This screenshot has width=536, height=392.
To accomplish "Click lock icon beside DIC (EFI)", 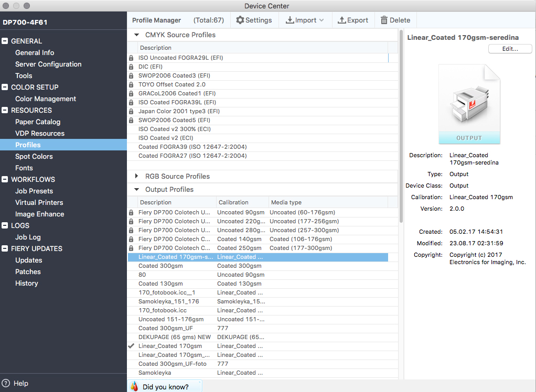I will [131, 67].
